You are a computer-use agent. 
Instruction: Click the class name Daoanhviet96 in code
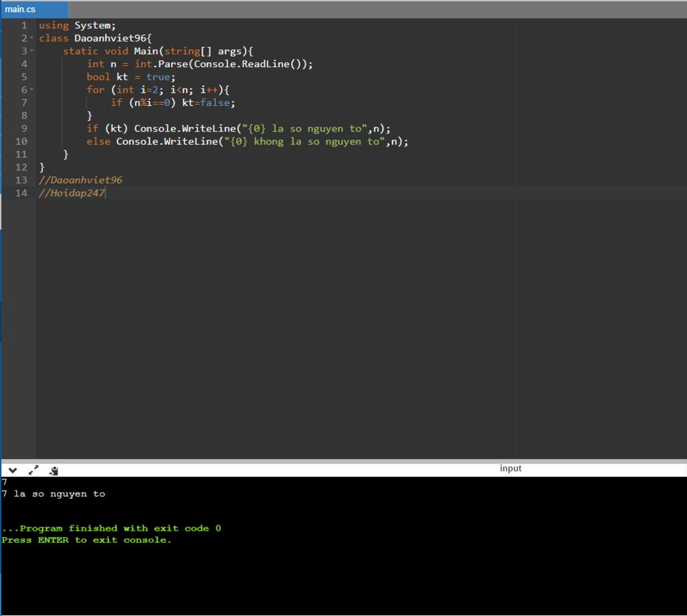point(110,38)
